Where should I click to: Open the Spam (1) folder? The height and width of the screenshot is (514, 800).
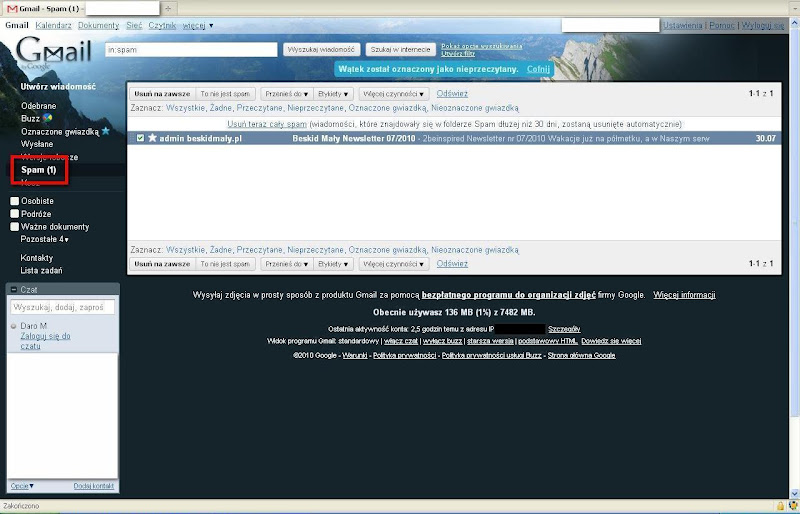click(x=39, y=170)
